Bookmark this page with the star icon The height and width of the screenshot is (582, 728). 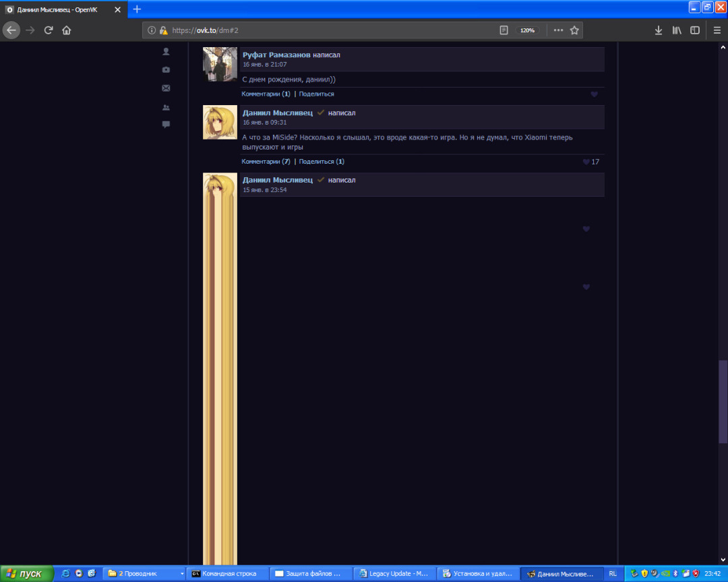coord(574,30)
